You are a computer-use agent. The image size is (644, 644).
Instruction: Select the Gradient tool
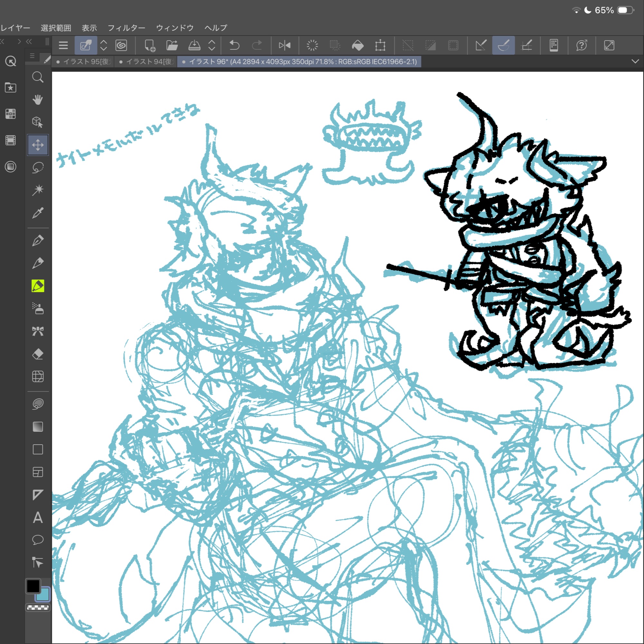(38, 427)
